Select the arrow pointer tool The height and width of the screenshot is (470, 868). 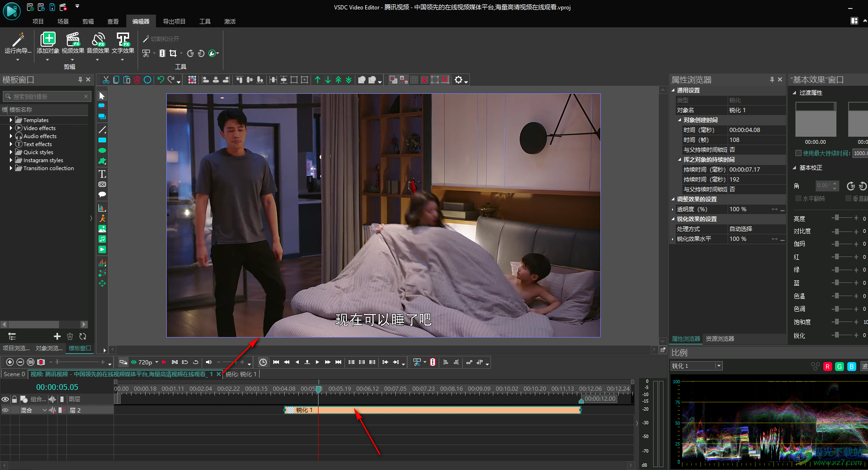tap(102, 96)
